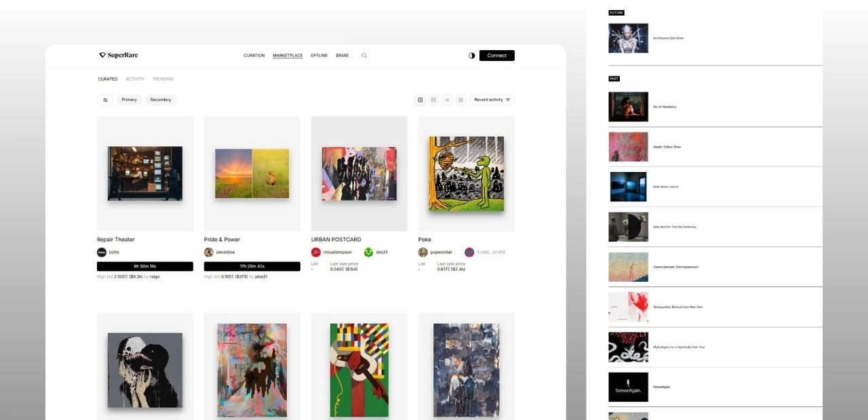This screenshot has height=420, width=868.
Task: Select the rightmost single-card view icon
Action: 460,100
